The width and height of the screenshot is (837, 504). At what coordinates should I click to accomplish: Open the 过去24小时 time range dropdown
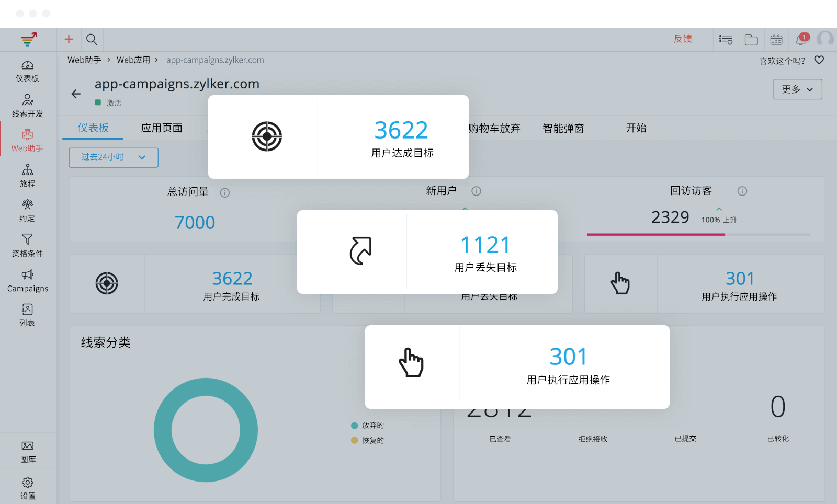[113, 157]
